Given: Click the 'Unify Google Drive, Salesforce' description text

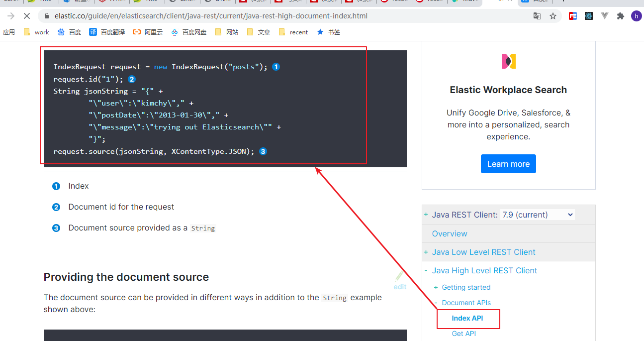Looking at the screenshot, I should (x=508, y=124).
